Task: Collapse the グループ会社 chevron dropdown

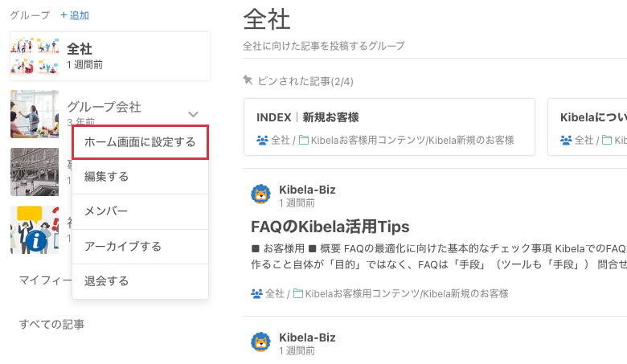Action: click(x=193, y=114)
